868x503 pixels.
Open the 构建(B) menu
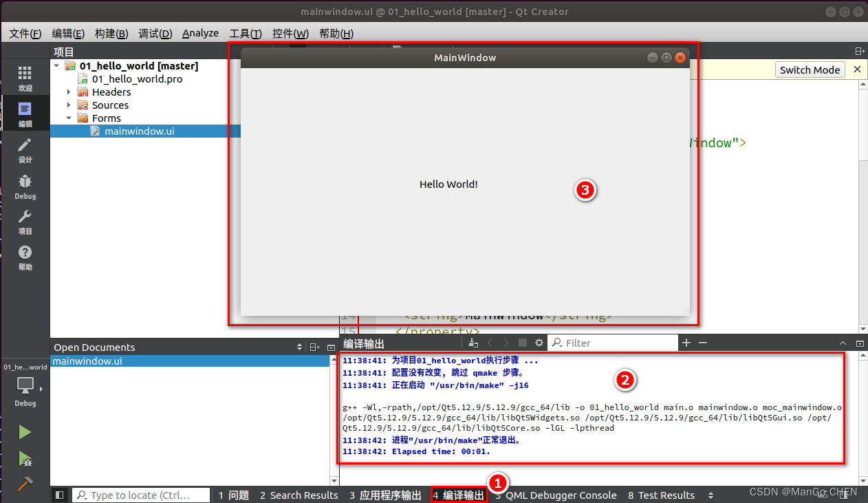(111, 33)
